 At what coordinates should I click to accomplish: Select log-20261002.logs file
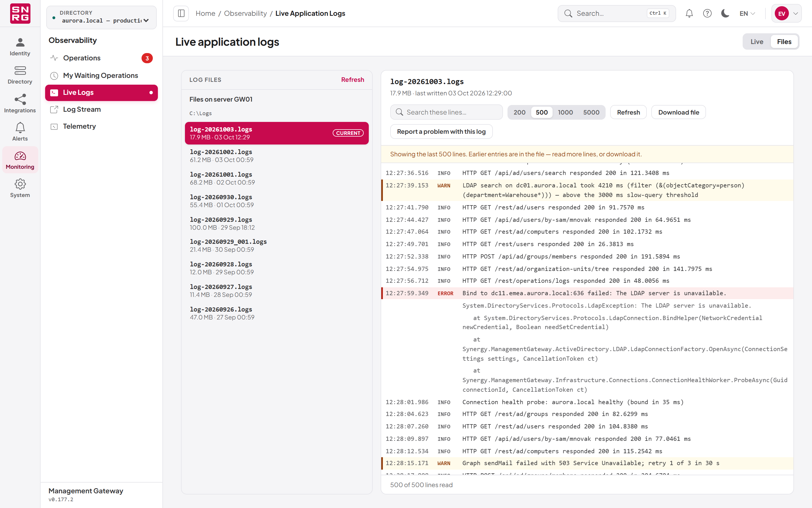point(277,156)
